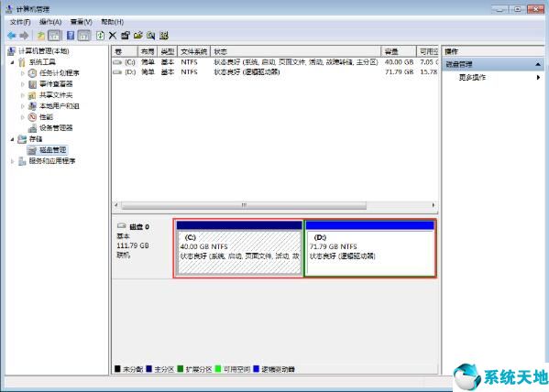Collapse the 磁盘管理 actions section arrow

(x=538, y=64)
